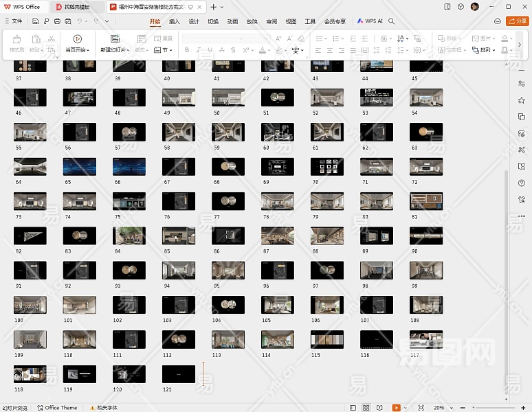532x412 pixels.
Task: Open the 排列 arrange dropdown
Action: coord(485,50)
